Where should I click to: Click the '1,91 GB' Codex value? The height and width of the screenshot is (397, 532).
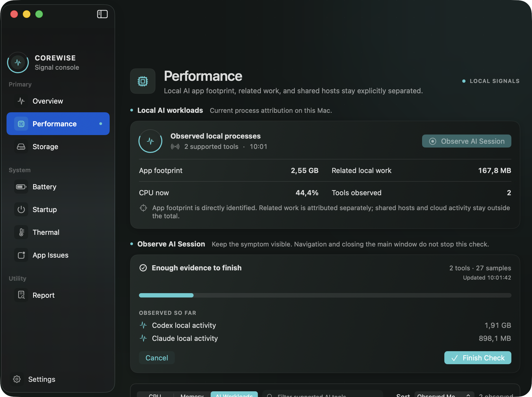[x=498, y=325]
